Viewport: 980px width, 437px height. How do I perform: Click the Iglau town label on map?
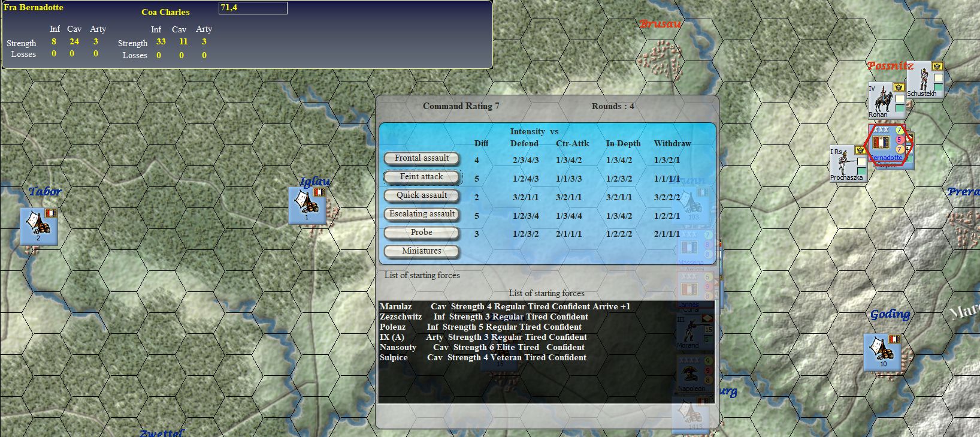(x=315, y=182)
